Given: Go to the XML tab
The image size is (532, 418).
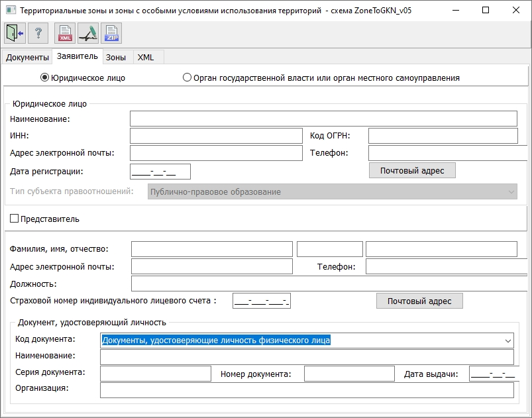Looking at the screenshot, I should (x=146, y=58).
